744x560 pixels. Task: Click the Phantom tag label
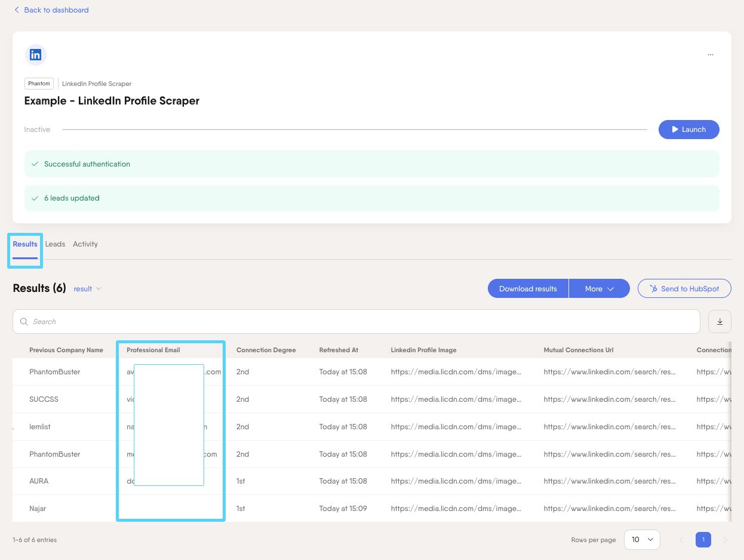pyautogui.click(x=39, y=84)
